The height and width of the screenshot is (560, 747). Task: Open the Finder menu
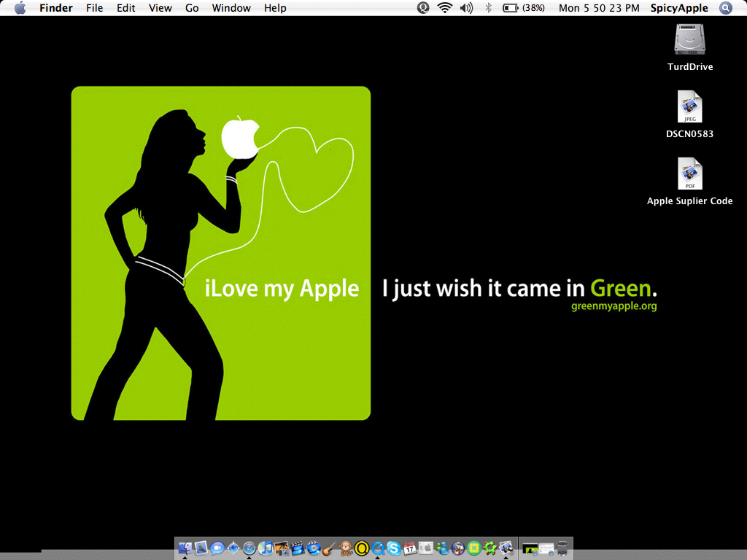point(55,8)
